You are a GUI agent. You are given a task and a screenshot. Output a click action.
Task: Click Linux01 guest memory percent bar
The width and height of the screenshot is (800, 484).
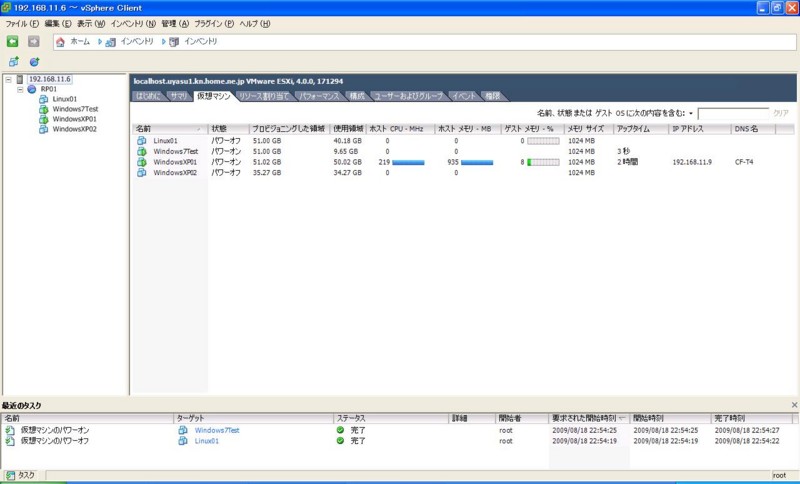pos(543,141)
